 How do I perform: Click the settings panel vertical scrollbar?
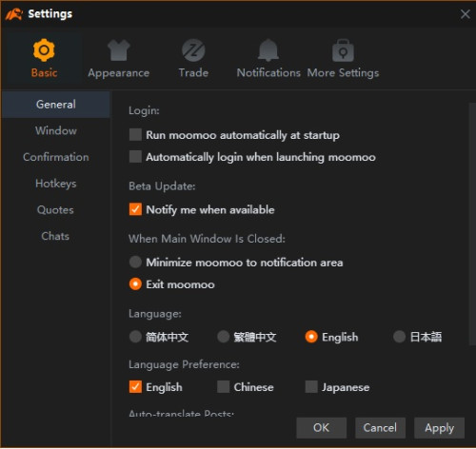pyautogui.click(x=472, y=224)
